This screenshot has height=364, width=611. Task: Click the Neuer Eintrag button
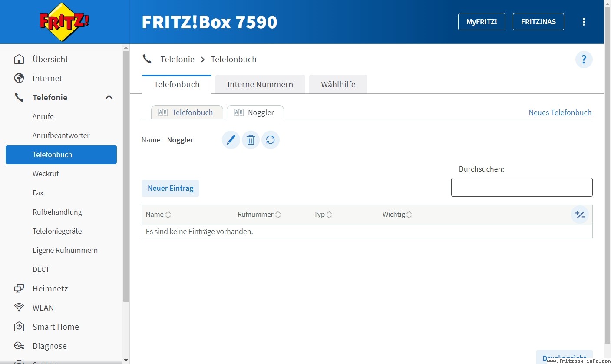[170, 188]
